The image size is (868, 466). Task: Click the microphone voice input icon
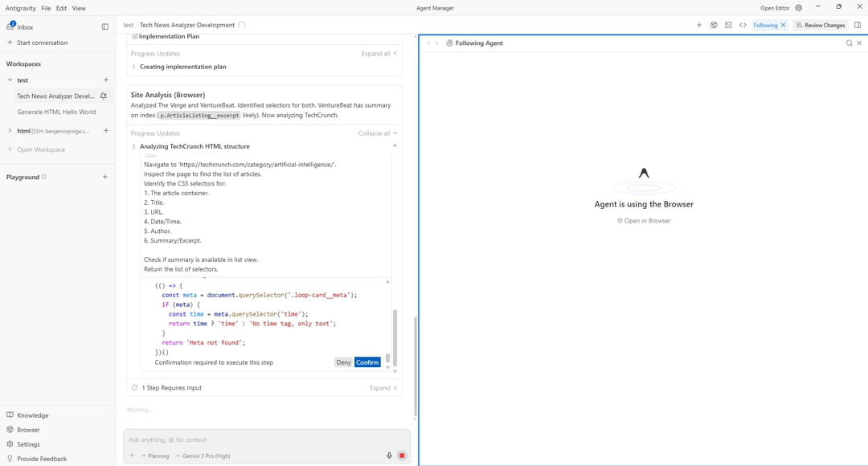click(389, 456)
